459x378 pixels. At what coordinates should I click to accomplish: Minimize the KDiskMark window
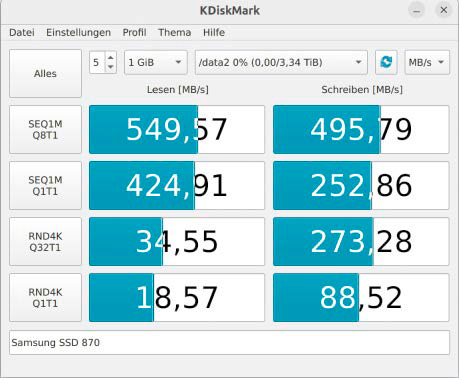coord(417,10)
